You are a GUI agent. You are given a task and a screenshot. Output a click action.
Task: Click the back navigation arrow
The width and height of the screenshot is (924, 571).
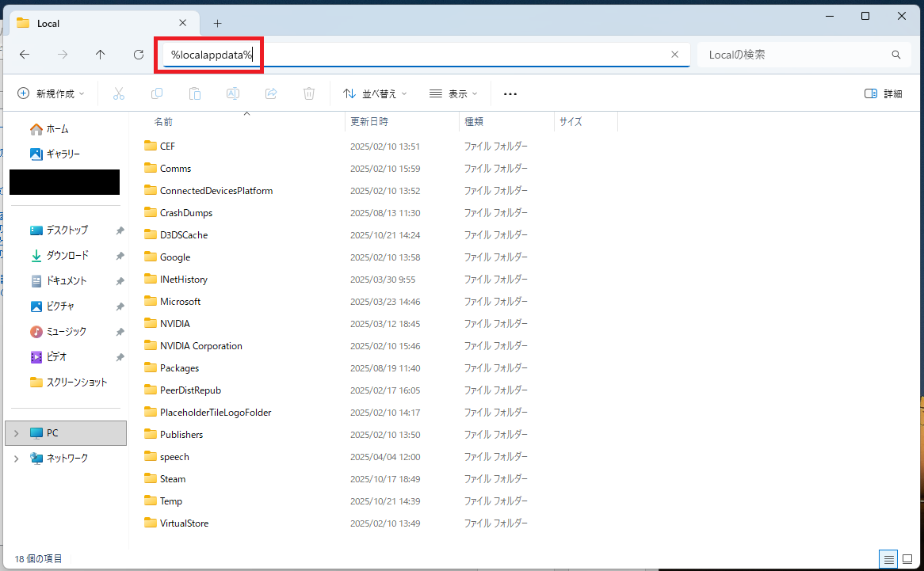25,55
